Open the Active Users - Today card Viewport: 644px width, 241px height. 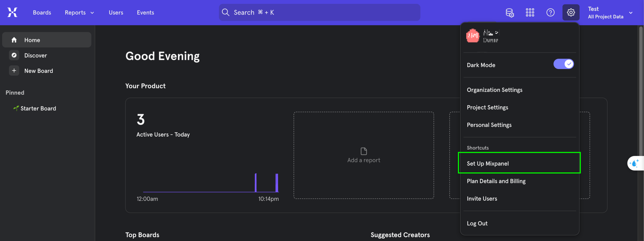click(x=208, y=155)
